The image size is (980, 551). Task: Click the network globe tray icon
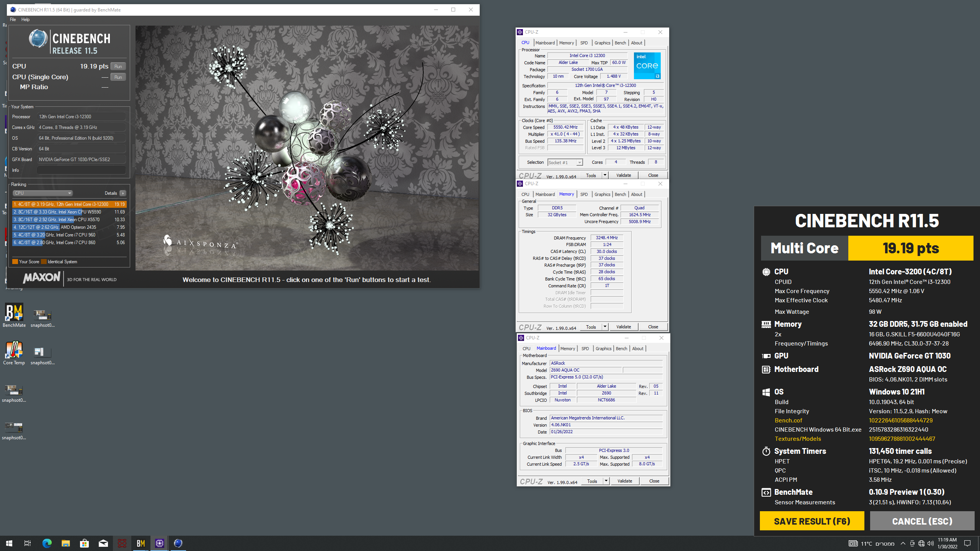point(921,543)
